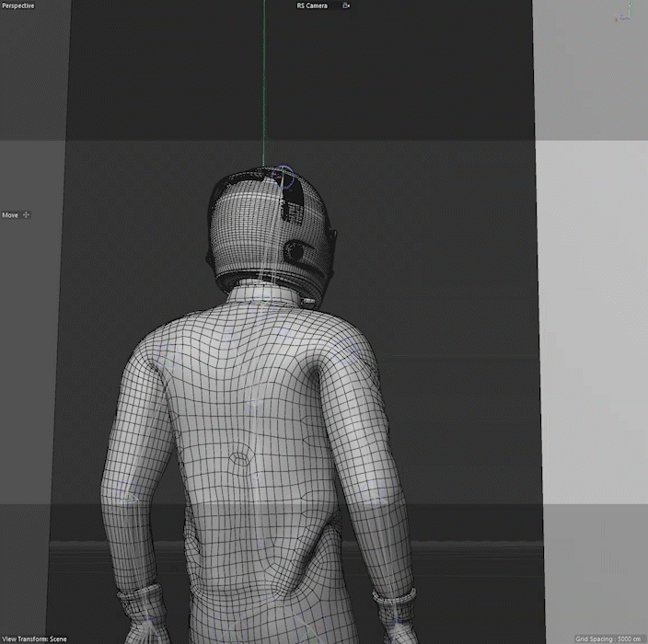Click the circular edge loop on the back
Screen dimensions: 648x644
(x=239, y=456)
